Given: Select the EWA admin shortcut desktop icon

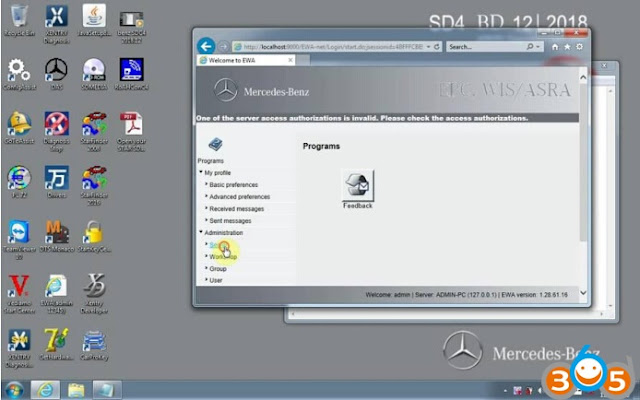Looking at the screenshot, I should (x=56, y=293).
